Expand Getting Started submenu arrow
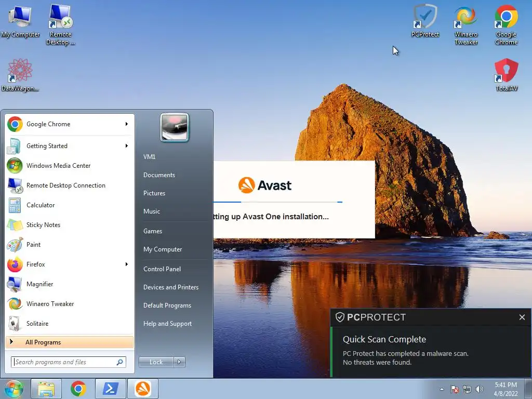This screenshot has width=532, height=399. coord(127,146)
